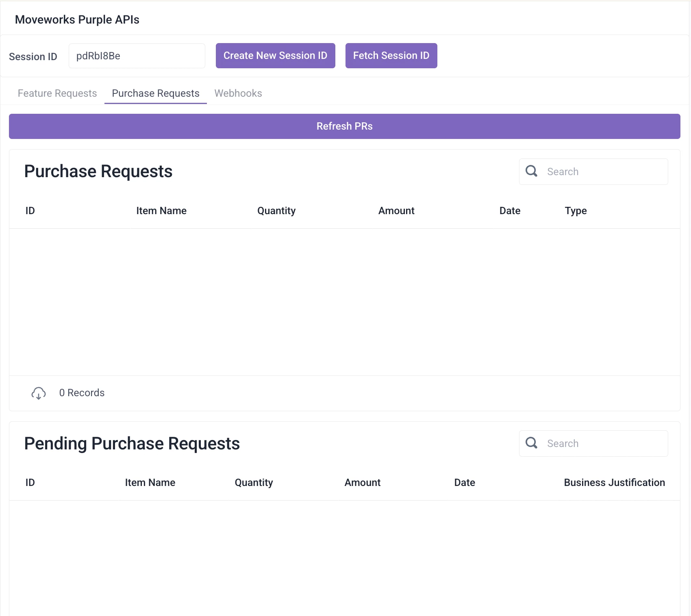Click Quantity header in Pending Purchase Requests

(254, 483)
